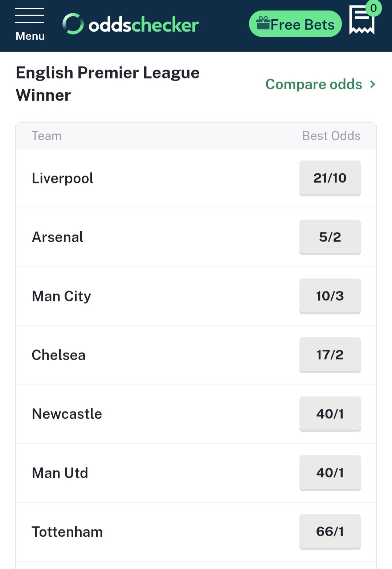This screenshot has height=569, width=392.
Task: Click the Team column header
Action: pos(46,136)
